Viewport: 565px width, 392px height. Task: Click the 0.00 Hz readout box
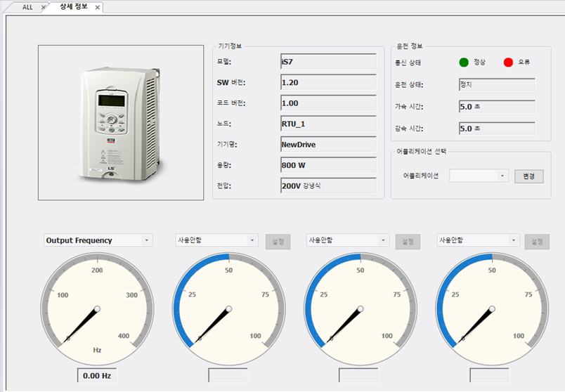click(97, 375)
